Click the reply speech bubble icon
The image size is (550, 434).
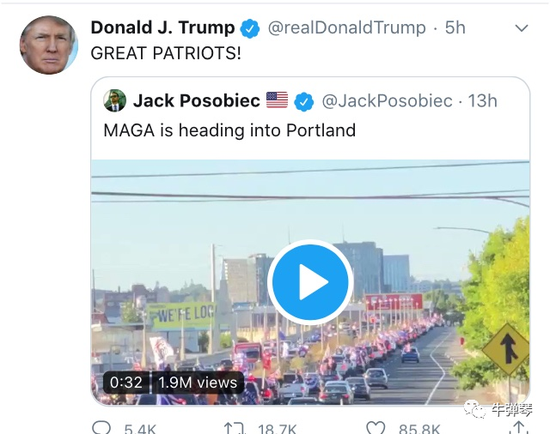pyautogui.click(x=101, y=427)
